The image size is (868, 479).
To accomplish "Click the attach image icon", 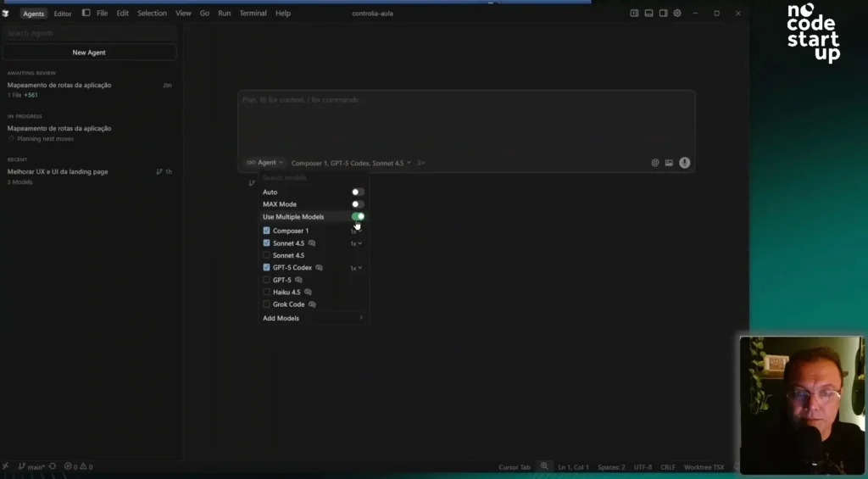I will (x=669, y=163).
